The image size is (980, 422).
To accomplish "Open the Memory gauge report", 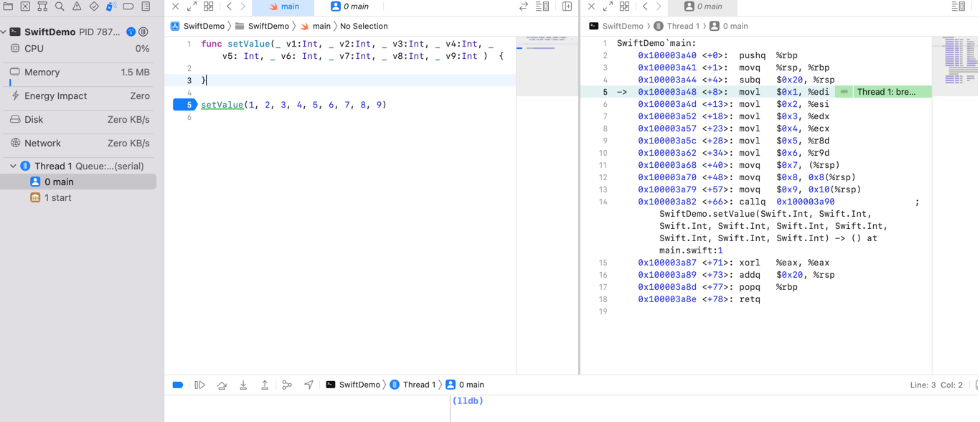I will pyautogui.click(x=78, y=72).
